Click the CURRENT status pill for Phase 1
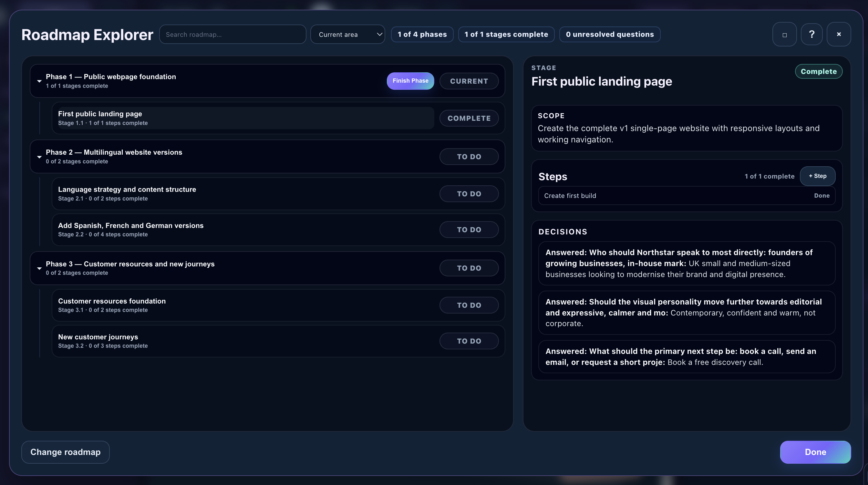The width and height of the screenshot is (868, 485). pos(469,81)
